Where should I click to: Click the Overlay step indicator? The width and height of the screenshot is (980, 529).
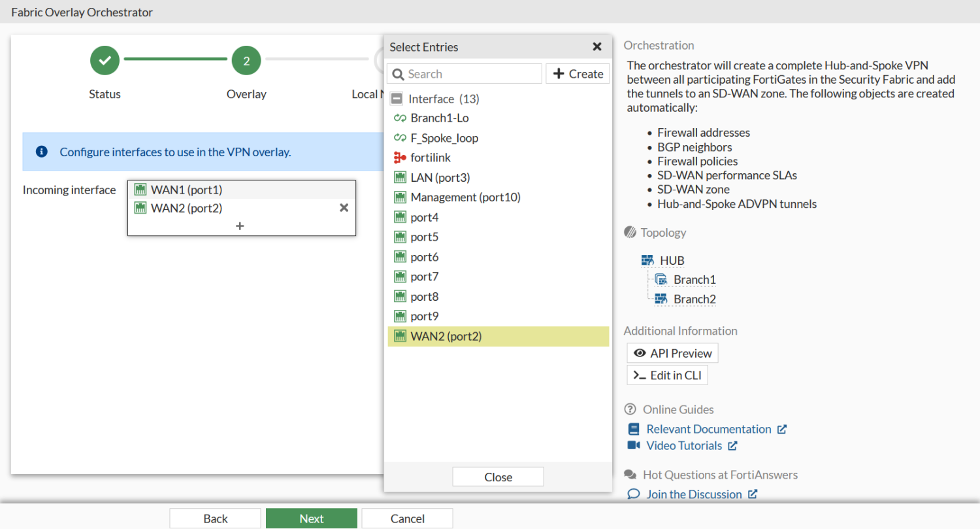coord(246,60)
